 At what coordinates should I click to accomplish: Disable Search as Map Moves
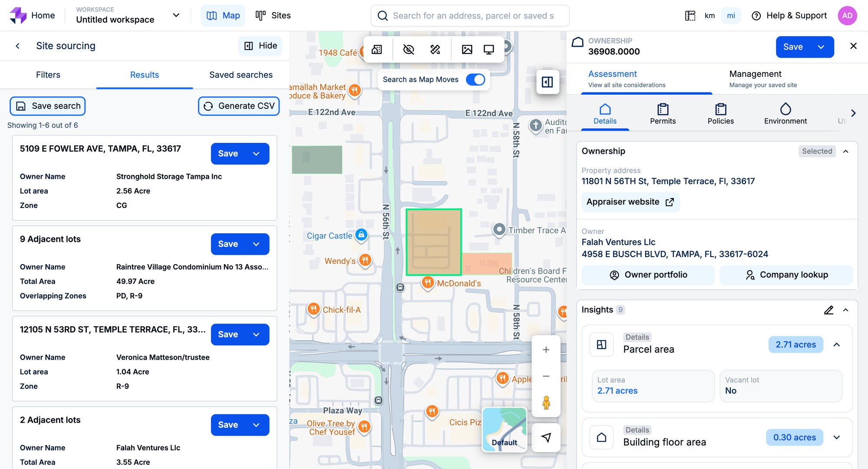point(475,79)
